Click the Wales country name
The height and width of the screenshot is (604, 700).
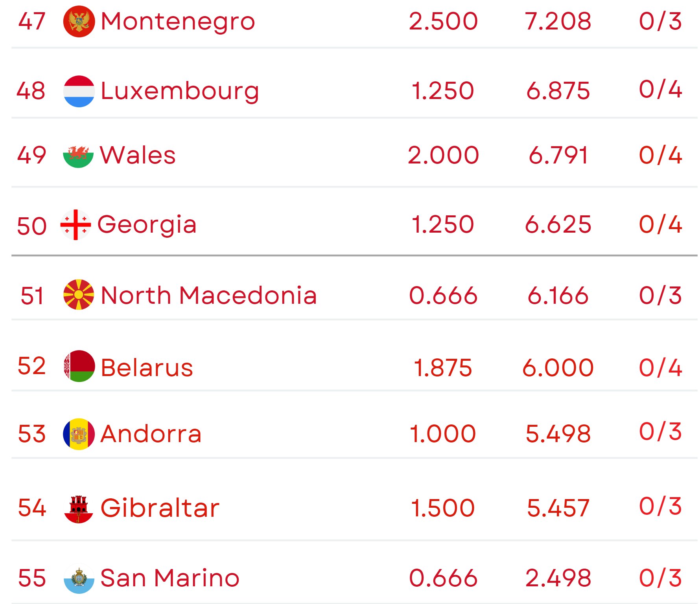[138, 156]
